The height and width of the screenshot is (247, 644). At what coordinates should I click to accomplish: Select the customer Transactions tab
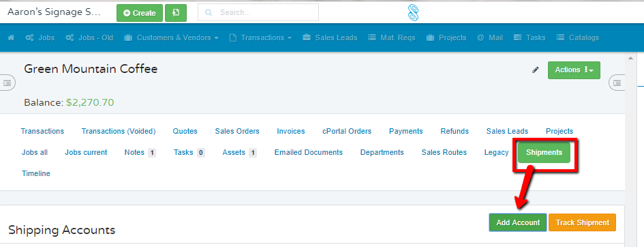pos(42,131)
